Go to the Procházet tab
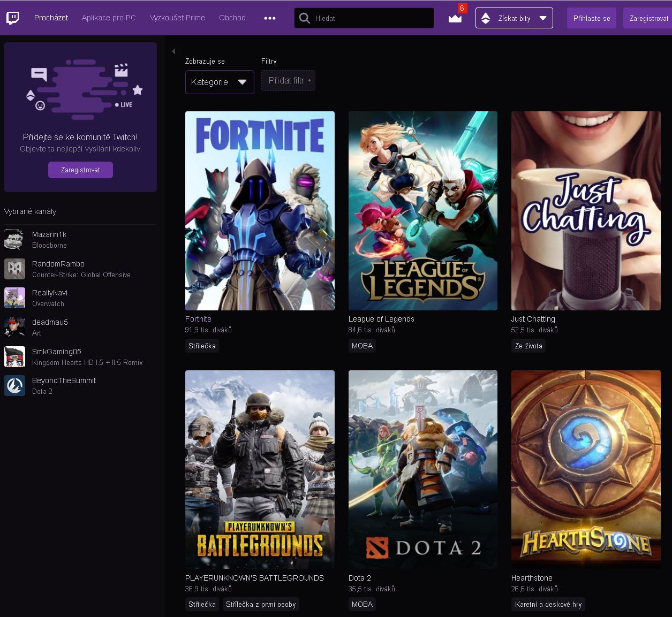Viewport: 672px width, 617px height. [51, 18]
